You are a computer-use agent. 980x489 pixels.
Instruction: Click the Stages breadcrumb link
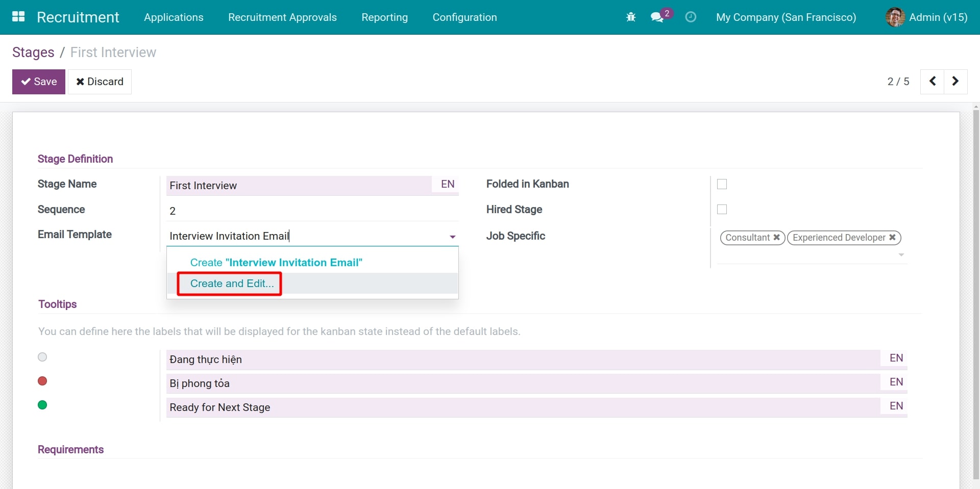click(x=33, y=52)
